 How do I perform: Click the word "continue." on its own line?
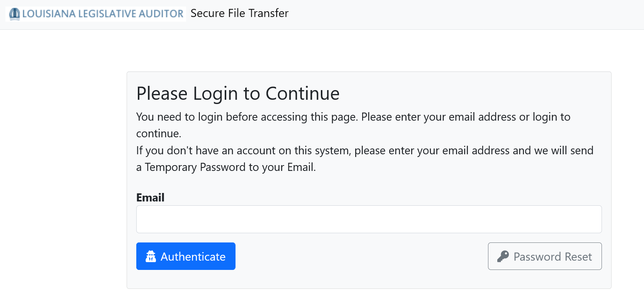pyautogui.click(x=159, y=133)
